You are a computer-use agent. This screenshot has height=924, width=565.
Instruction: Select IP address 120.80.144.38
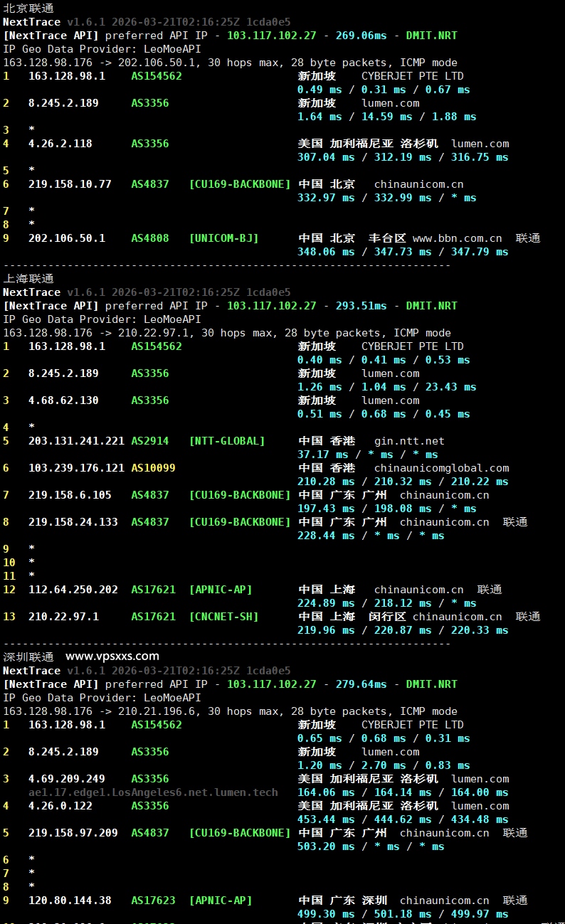70,901
